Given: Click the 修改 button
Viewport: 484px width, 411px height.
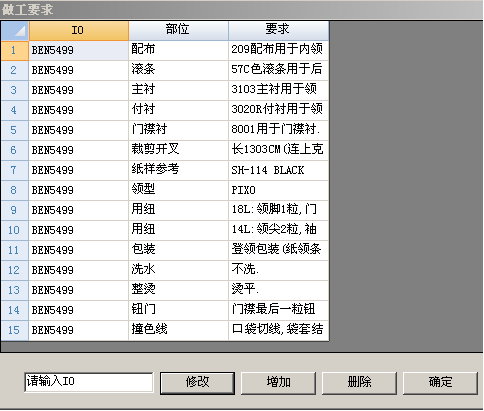Looking at the screenshot, I should [x=197, y=383].
